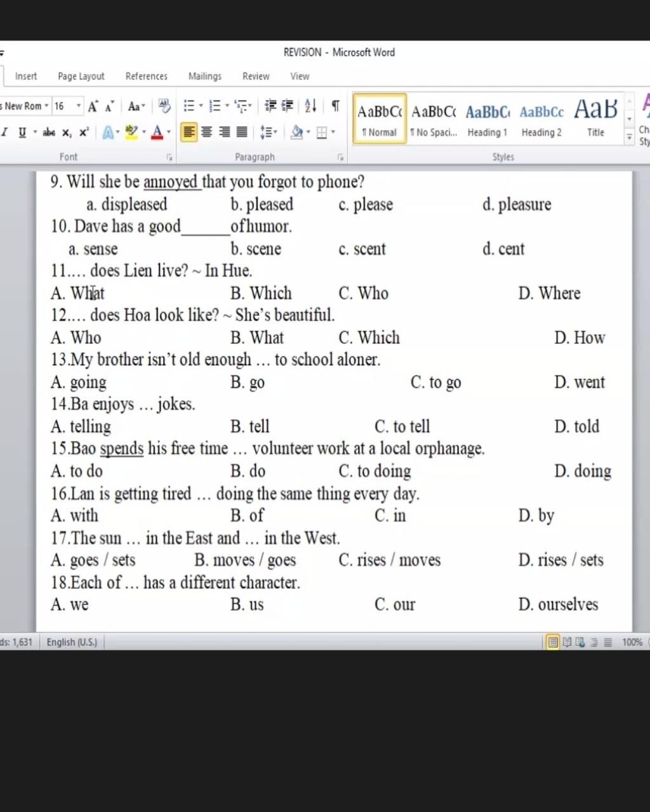The image size is (650, 812).
Task: Toggle underline formatting
Action: [x=22, y=132]
